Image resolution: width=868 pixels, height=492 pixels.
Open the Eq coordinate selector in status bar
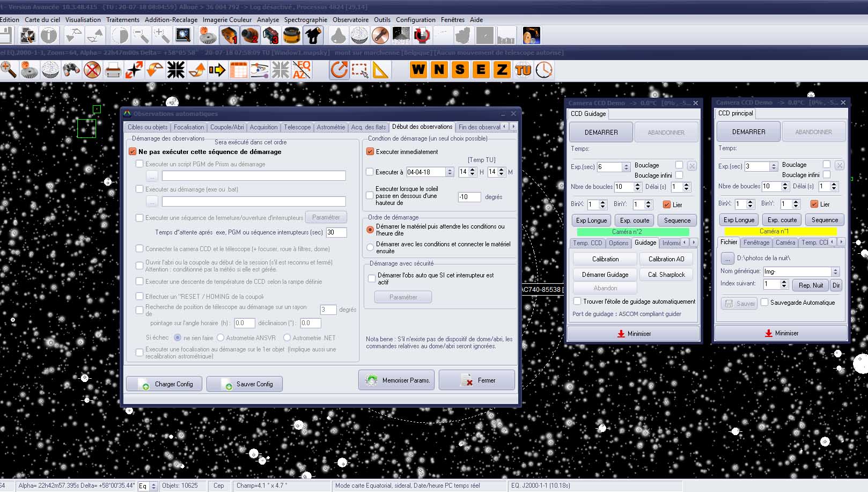pos(153,486)
